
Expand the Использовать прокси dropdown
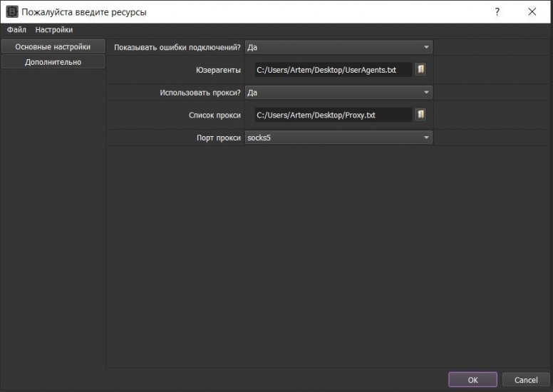338,93
